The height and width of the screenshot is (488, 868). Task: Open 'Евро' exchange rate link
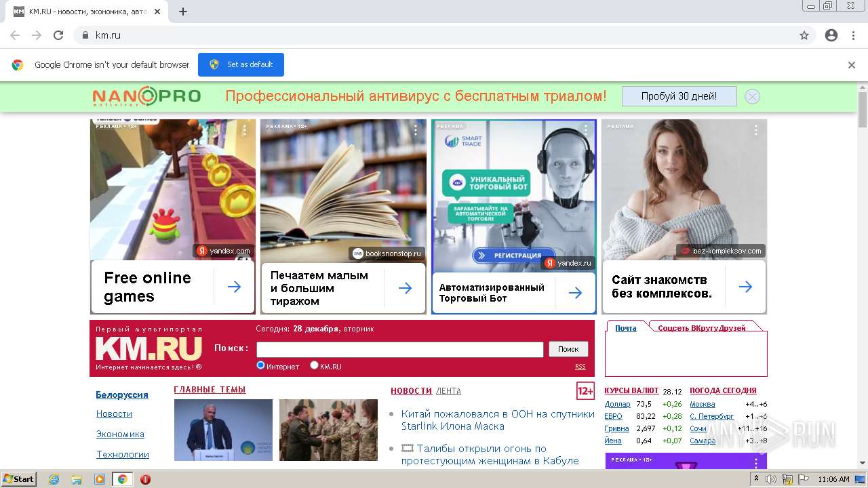tap(613, 416)
